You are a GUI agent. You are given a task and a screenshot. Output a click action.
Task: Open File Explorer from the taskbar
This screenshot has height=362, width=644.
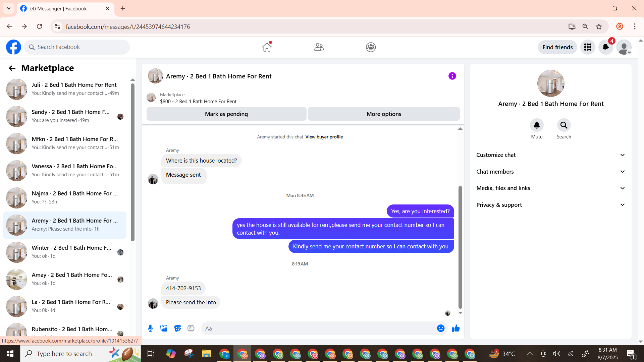(x=206, y=354)
